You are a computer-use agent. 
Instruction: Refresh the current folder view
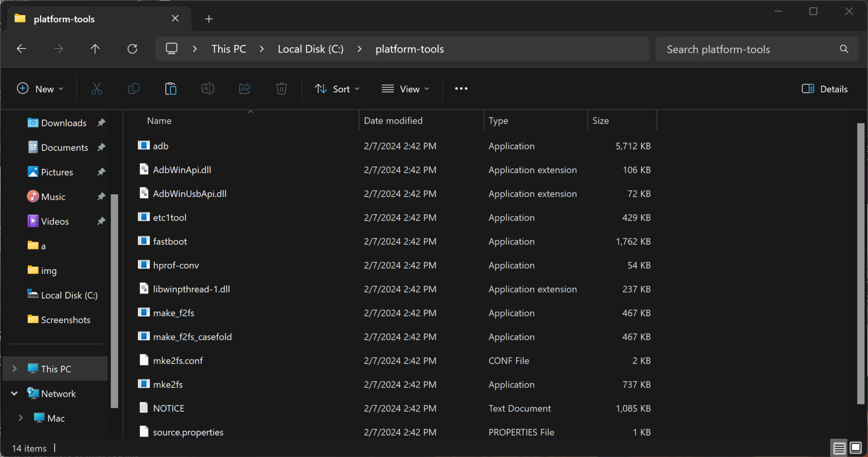click(132, 49)
